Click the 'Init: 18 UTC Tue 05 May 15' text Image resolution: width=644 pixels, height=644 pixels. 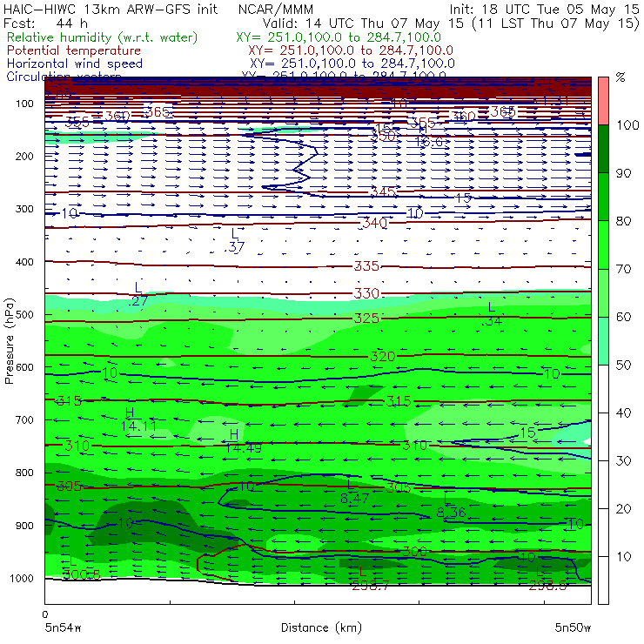tap(544, 9)
